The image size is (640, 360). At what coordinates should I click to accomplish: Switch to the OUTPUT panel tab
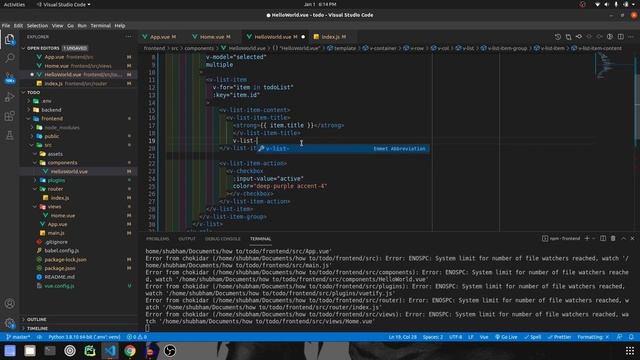pyautogui.click(x=187, y=239)
